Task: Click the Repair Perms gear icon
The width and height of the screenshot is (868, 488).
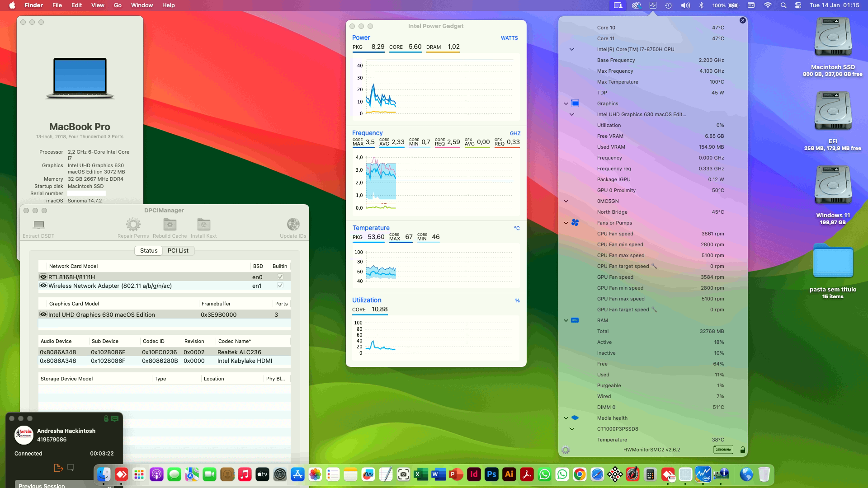Action: point(132,225)
